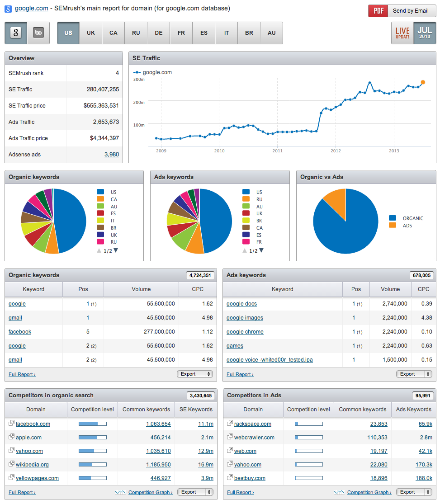
Task: Switch to the US database tab
Action: coord(68,33)
